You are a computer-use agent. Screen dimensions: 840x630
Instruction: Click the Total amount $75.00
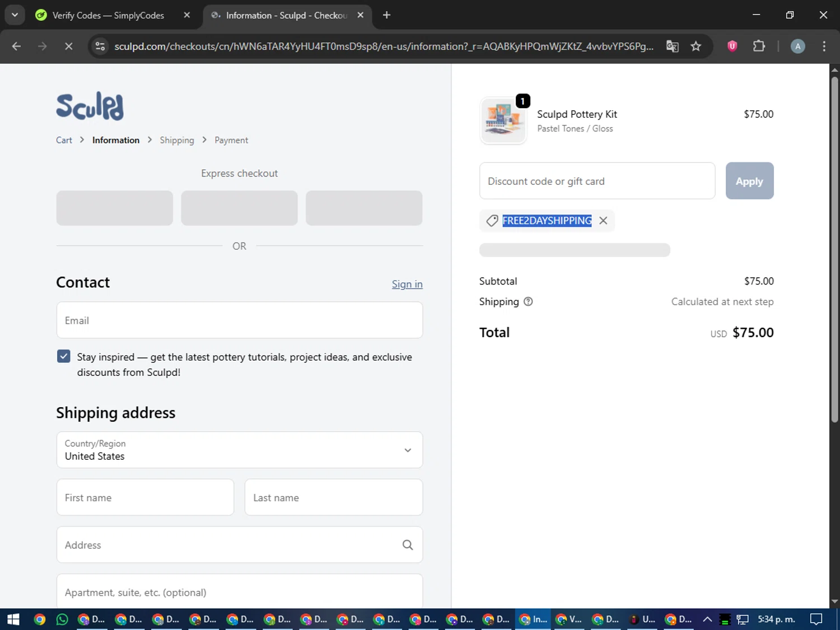[x=753, y=333]
